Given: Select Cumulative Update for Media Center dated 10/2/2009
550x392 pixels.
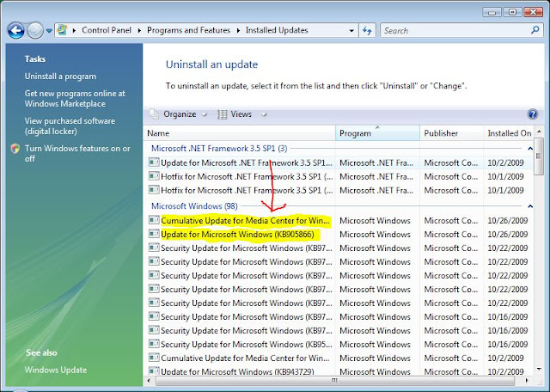Looking at the screenshot, I should click(245, 358).
